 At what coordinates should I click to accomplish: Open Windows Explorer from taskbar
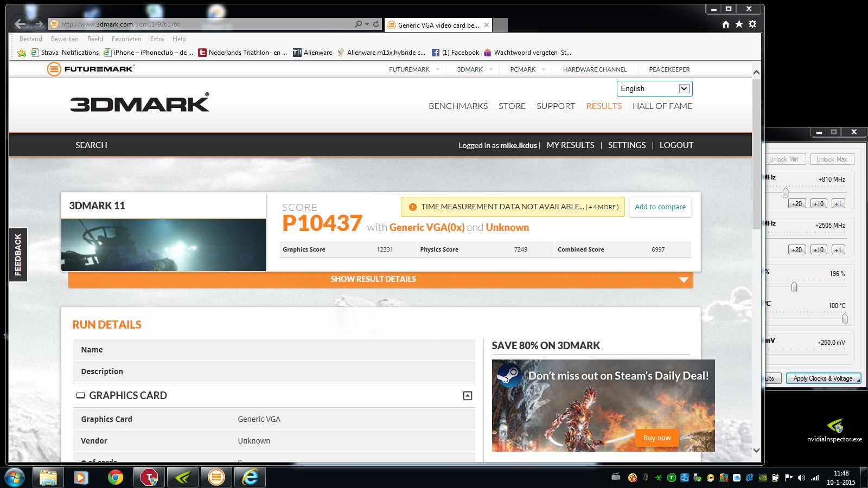tap(48, 478)
